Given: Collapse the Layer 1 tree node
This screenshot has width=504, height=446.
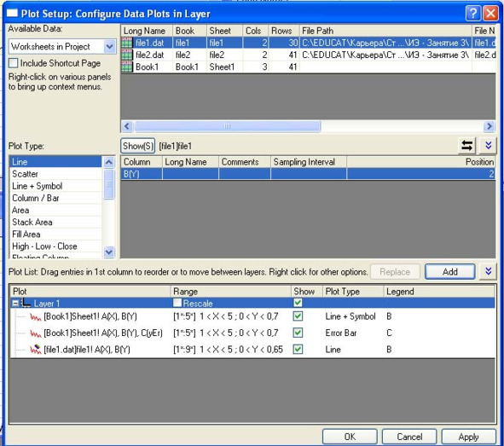Looking at the screenshot, I should point(14,303).
